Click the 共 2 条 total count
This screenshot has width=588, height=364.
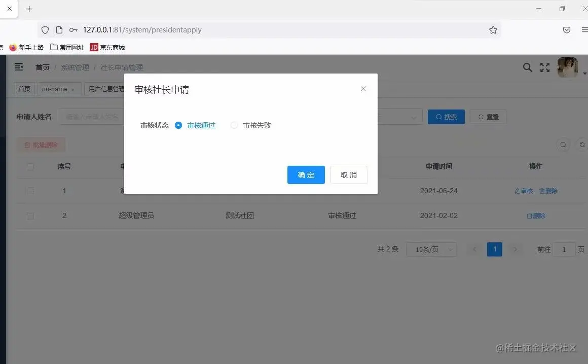[x=388, y=249]
